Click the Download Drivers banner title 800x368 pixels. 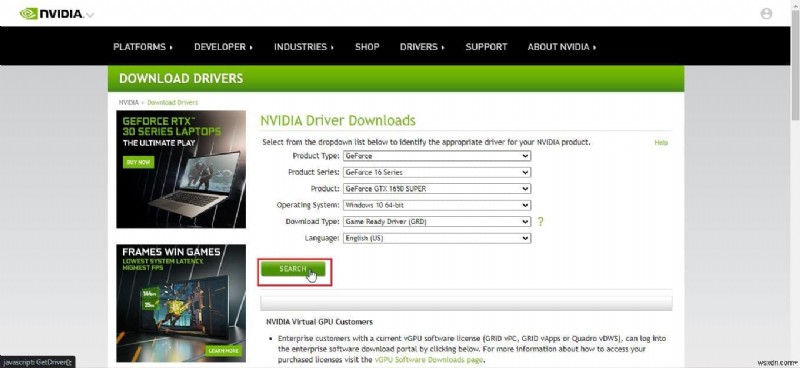point(181,79)
